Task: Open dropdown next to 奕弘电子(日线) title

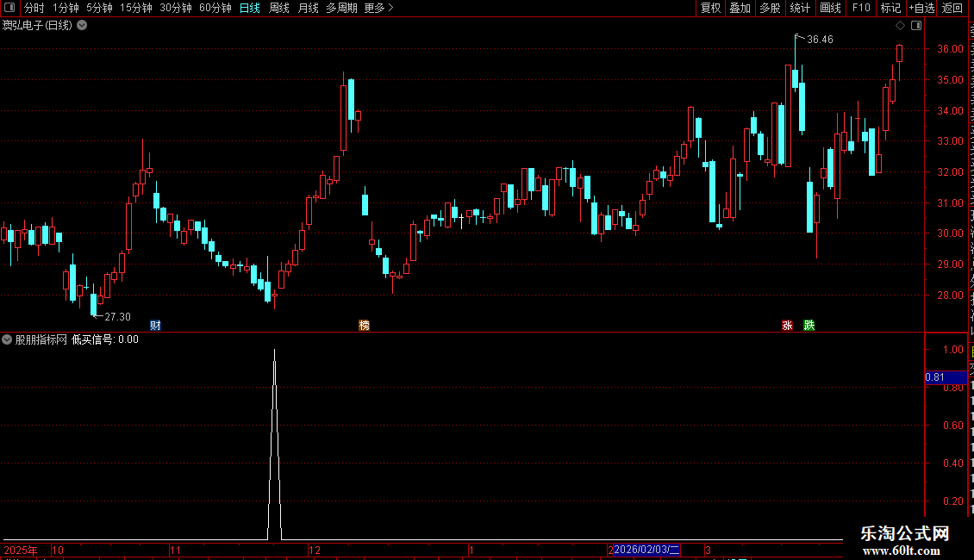Action: 82,26
